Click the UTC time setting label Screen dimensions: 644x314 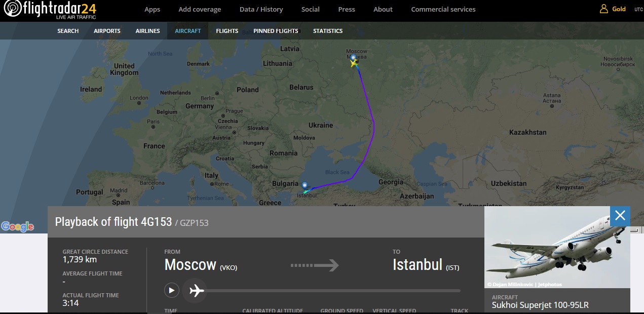(x=638, y=9)
